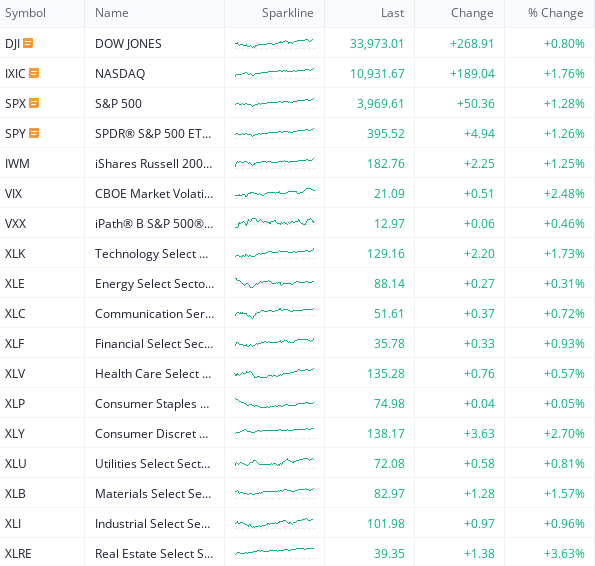Click Utilities Select Sect... name
The image size is (595, 566).
pos(153,463)
